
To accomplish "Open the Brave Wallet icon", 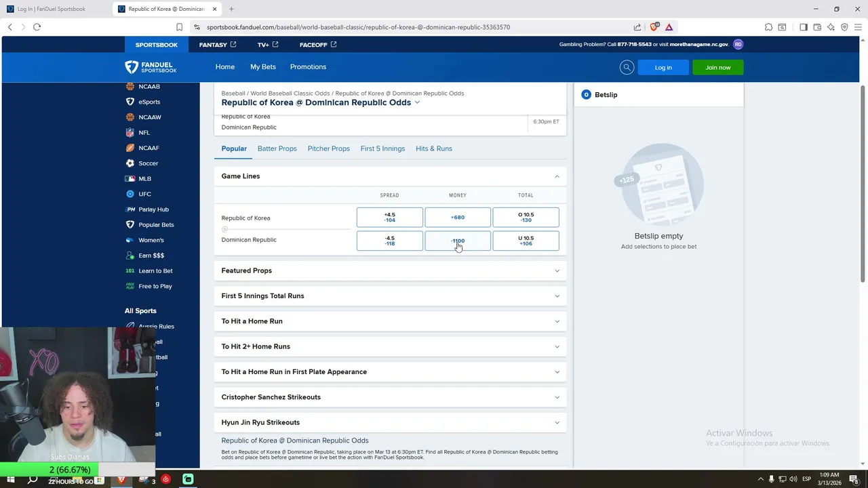I will tap(817, 27).
